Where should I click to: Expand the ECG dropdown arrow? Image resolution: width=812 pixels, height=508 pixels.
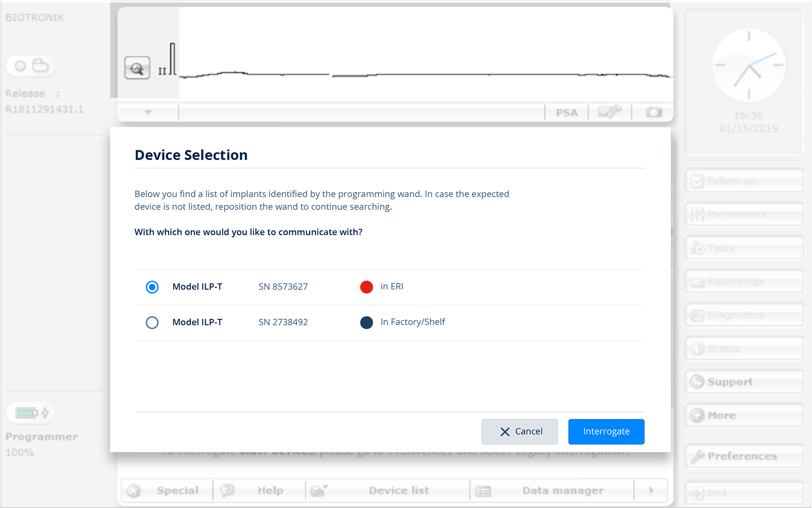tap(148, 112)
